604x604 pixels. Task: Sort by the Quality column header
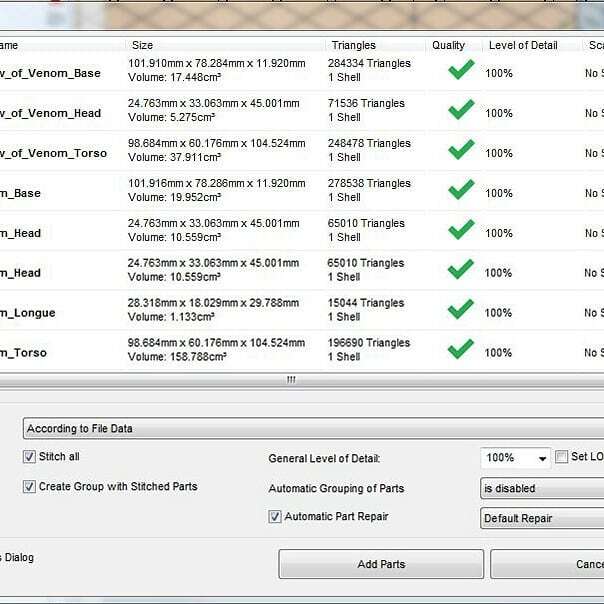(x=454, y=45)
